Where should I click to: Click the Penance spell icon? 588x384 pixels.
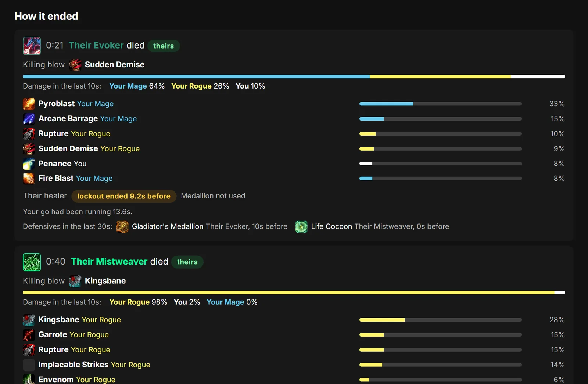point(29,164)
